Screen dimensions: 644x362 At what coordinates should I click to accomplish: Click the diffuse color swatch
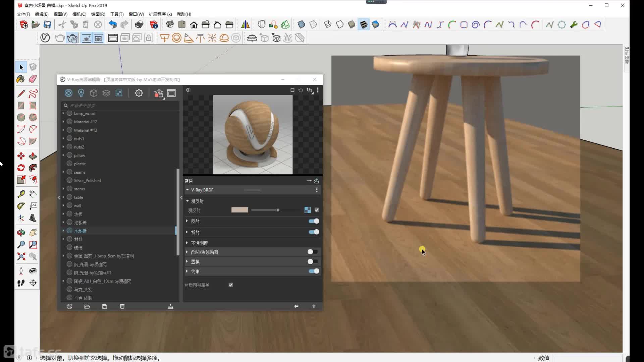tap(240, 210)
